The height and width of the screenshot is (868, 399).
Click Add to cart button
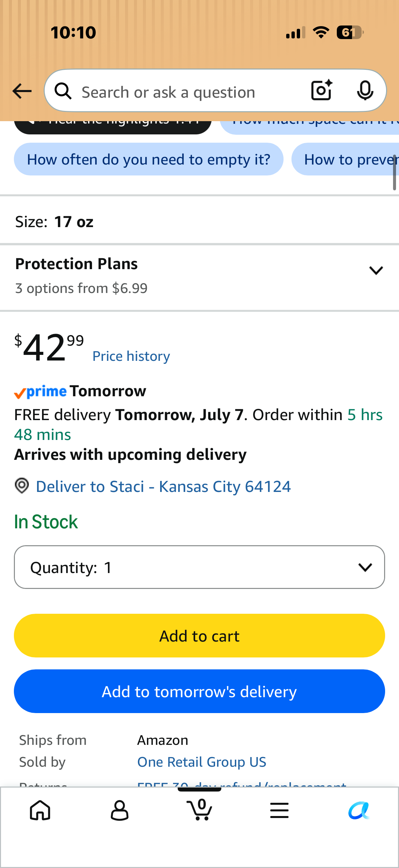coord(199,636)
